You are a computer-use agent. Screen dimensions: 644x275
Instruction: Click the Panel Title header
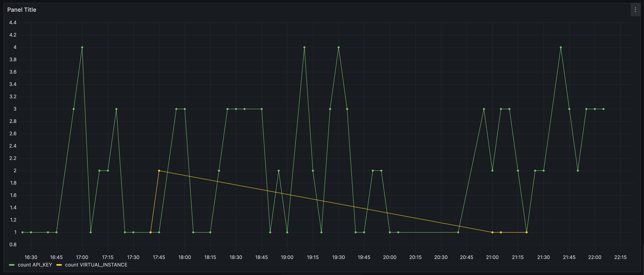[x=22, y=10]
